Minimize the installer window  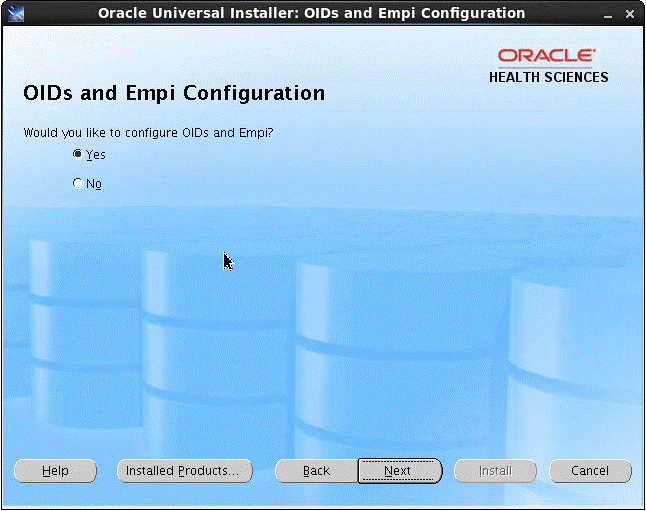[608, 14]
